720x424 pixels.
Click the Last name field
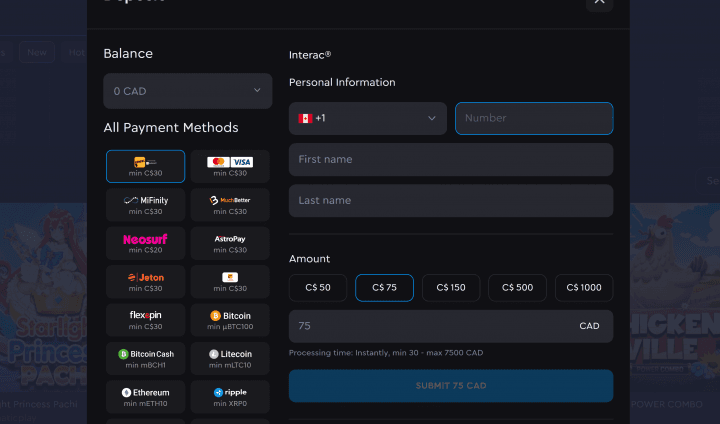click(x=451, y=201)
